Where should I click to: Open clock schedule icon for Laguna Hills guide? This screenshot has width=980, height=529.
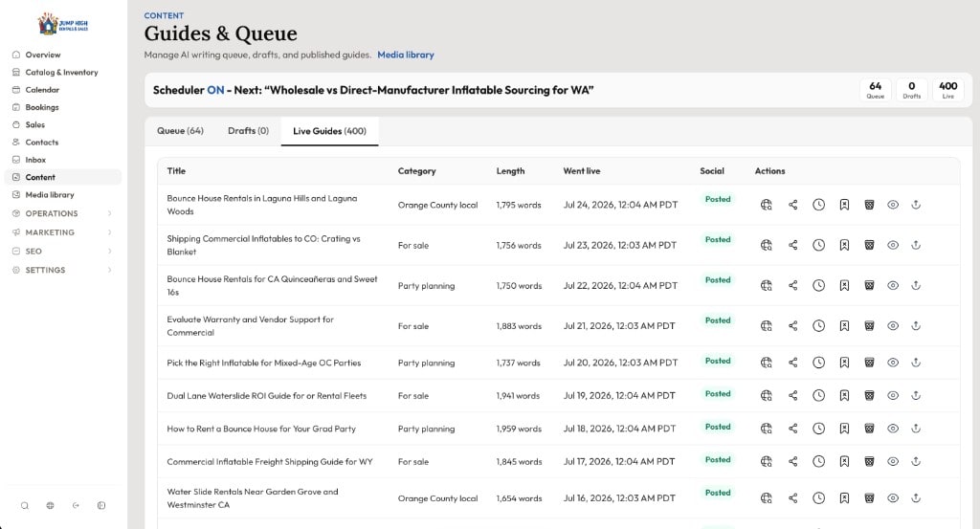819,205
